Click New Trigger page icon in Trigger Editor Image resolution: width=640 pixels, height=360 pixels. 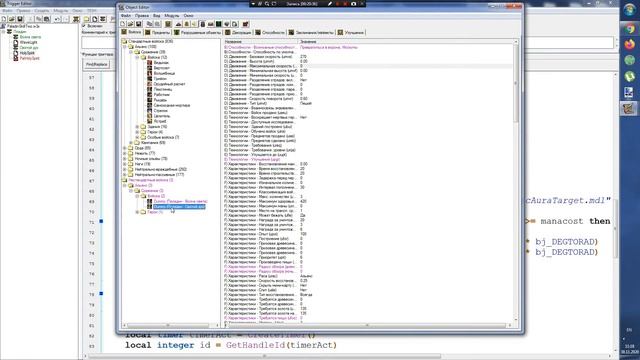[95, 19]
